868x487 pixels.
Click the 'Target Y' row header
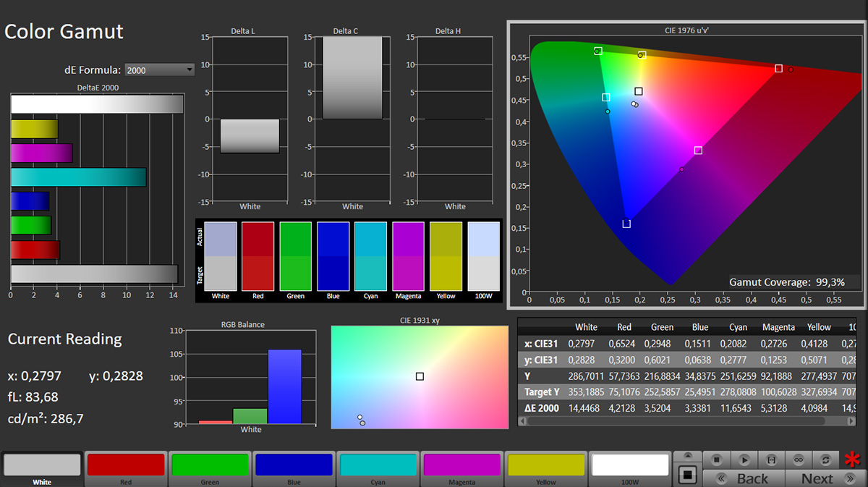[x=541, y=392]
